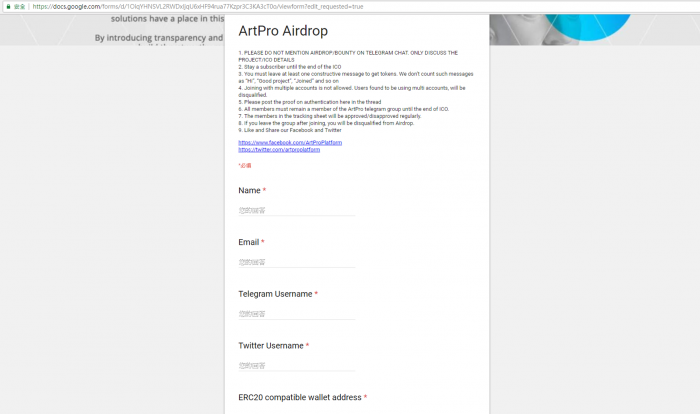Click the 'Telegram Username' question label

[275, 294]
